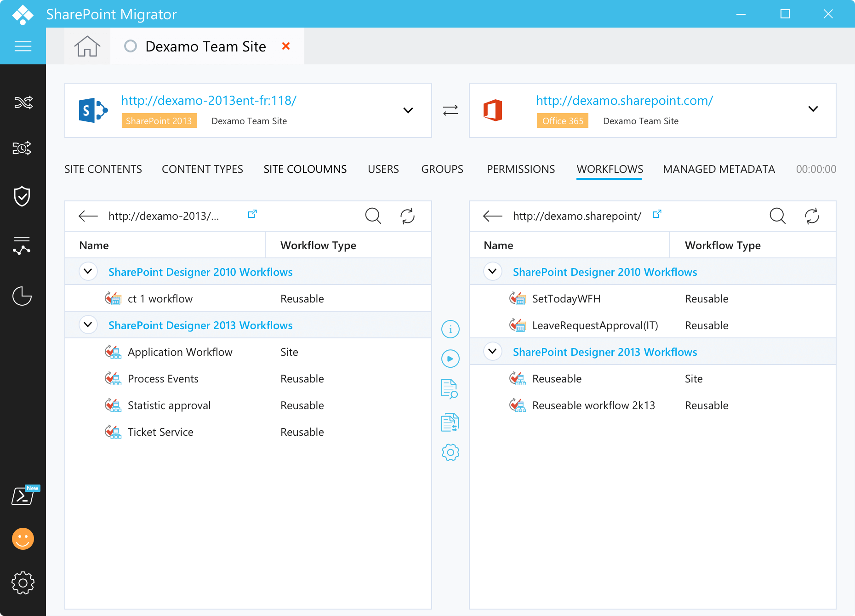This screenshot has width=855, height=616.
Task: Select the Reuseable workflow 2k13 row
Action: pyautogui.click(x=653, y=405)
